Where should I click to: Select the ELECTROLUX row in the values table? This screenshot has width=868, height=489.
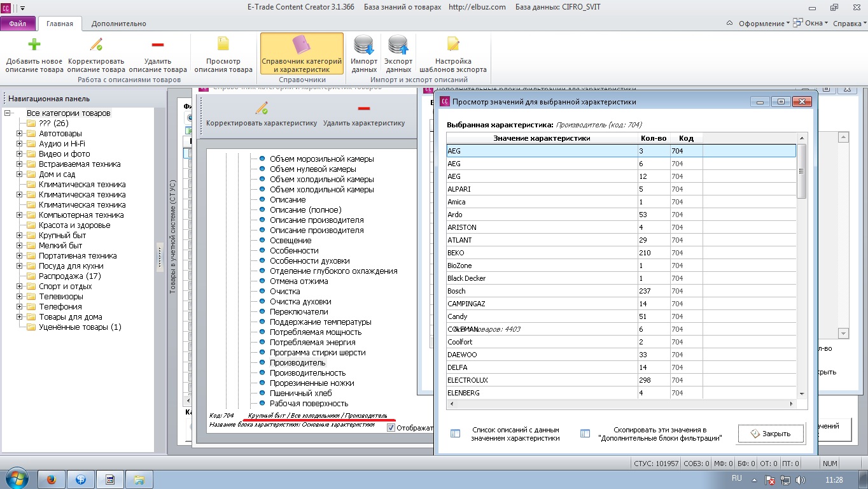pyautogui.click(x=621, y=380)
